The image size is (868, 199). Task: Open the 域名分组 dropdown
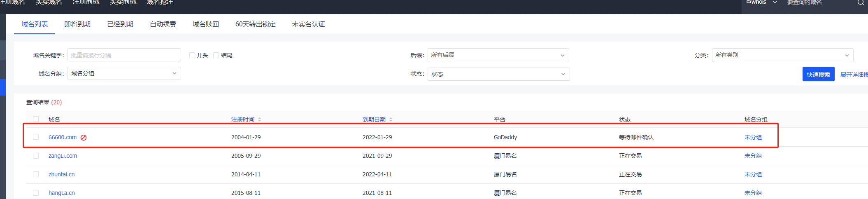point(124,73)
